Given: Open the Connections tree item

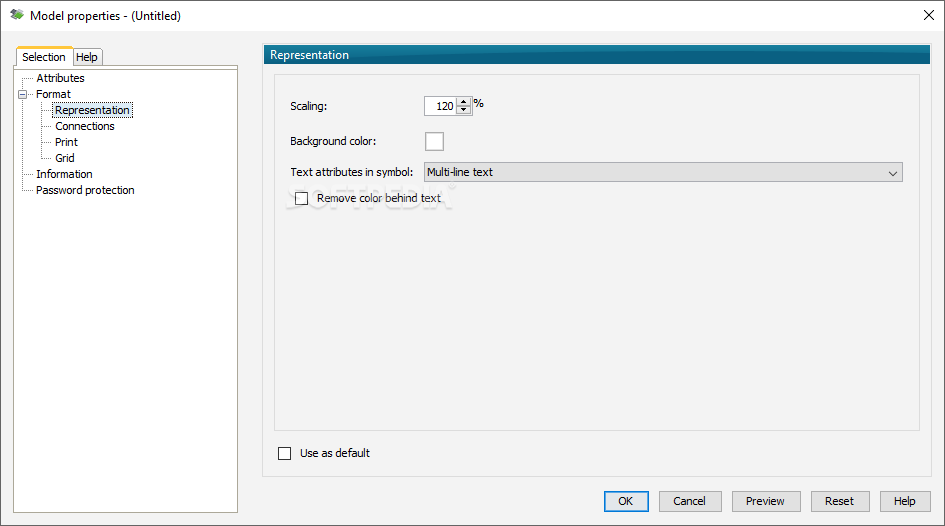Looking at the screenshot, I should (x=85, y=126).
